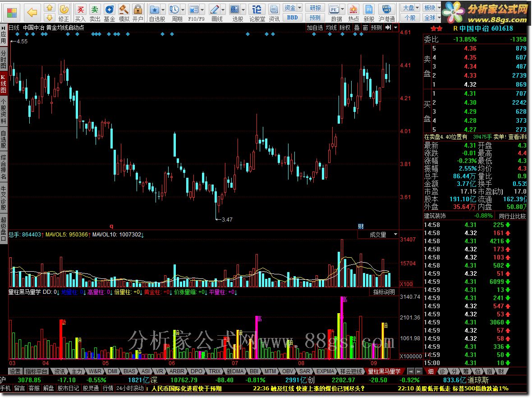Screen dimensions: 532x398
Task: Click the skip-to-end arrow icon in chart header
Action: click(x=388, y=28)
